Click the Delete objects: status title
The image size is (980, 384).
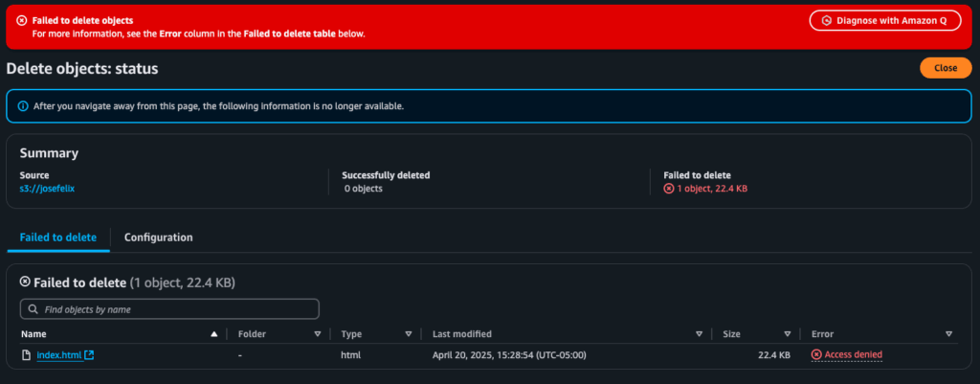point(82,69)
